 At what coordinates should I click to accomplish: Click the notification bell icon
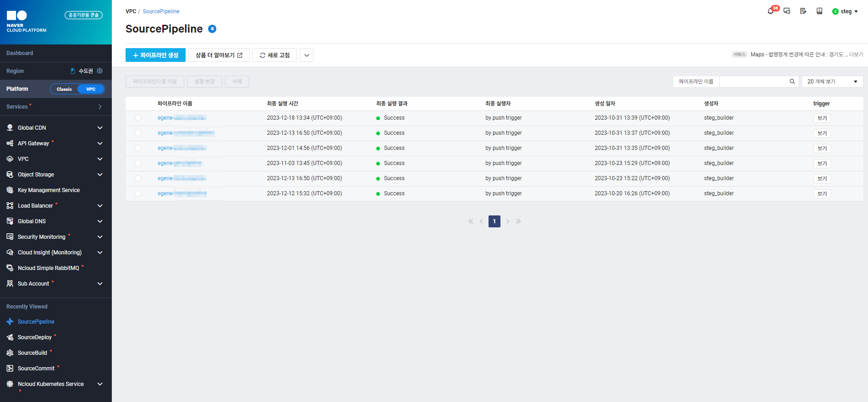coord(770,11)
